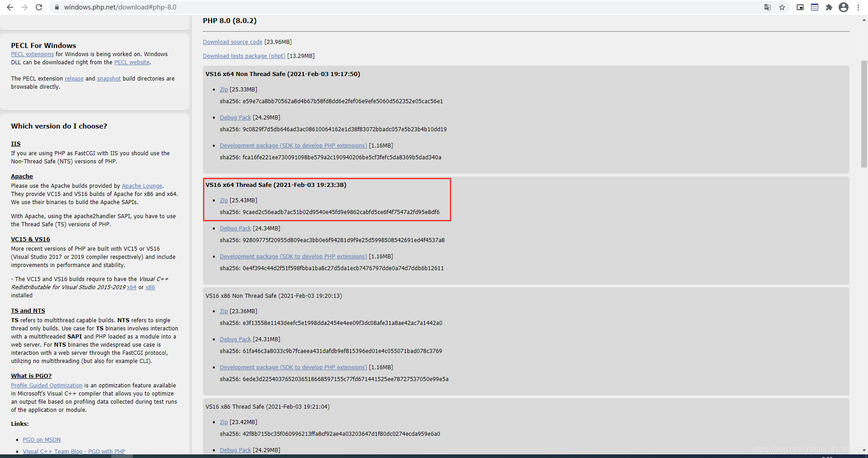Reload the page with the refresh icon
Viewport: 868px width, 458px height.
coord(39,7)
